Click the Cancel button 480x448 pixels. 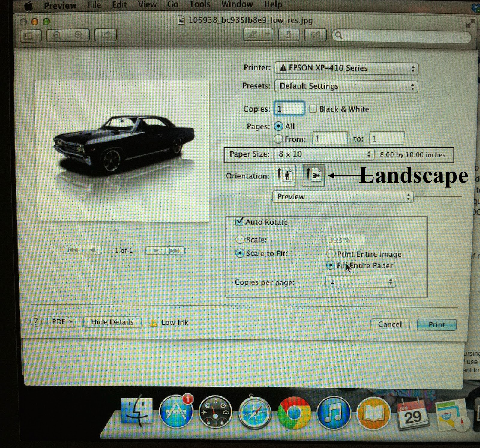[390, 324]
